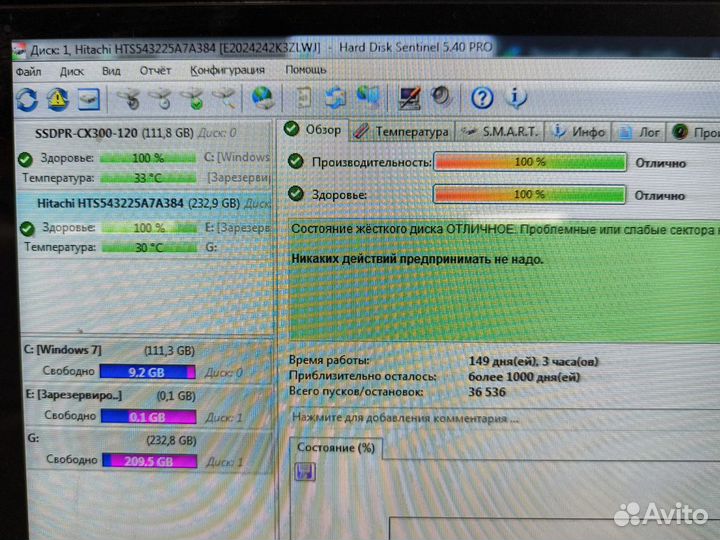Click the save floppy icon under Состояние (%)
Viewport: 720px width, 540px height.
303,471
